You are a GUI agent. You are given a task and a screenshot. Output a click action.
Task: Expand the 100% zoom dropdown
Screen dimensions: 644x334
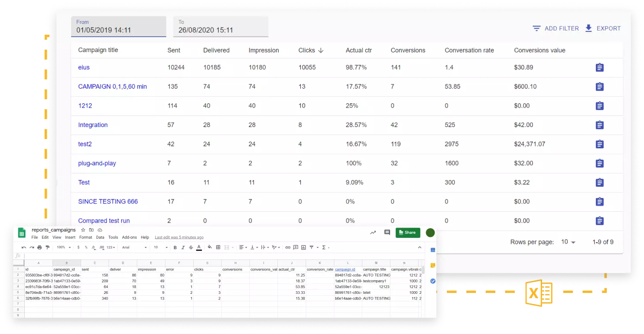(63, 248)
